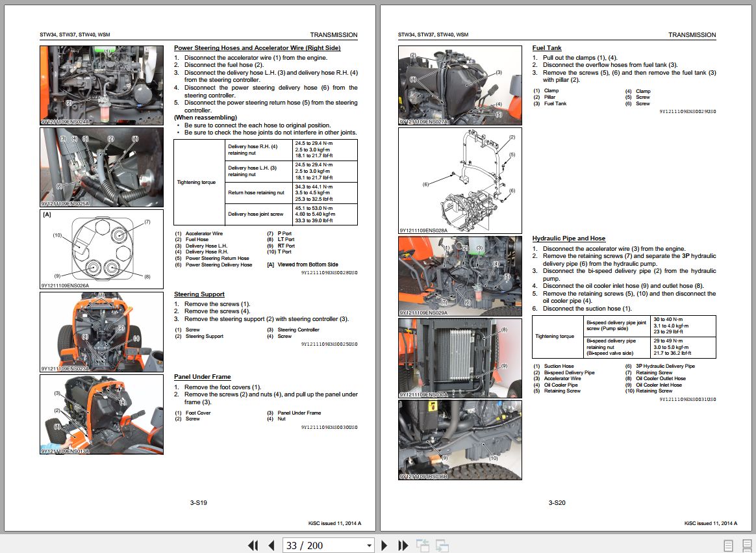Click legend entry '(5) Power Steering Return Hose'
756x553 pixels.
click(212, 258)
